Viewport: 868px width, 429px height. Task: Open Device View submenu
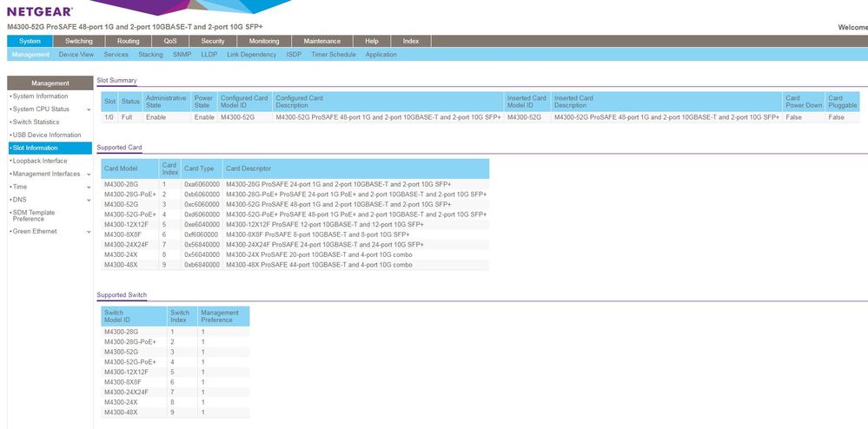[x=76, y=55]
